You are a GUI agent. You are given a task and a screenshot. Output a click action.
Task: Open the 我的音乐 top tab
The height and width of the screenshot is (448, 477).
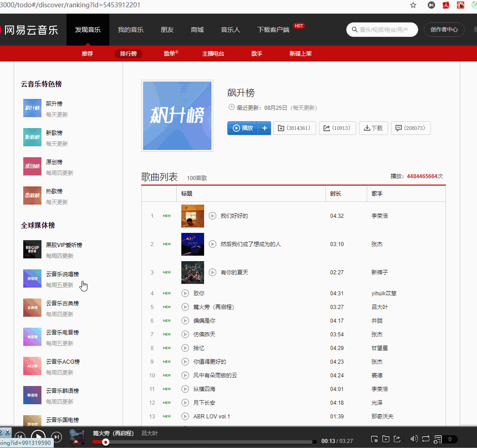pyautogui.click(x=130, y=30)
